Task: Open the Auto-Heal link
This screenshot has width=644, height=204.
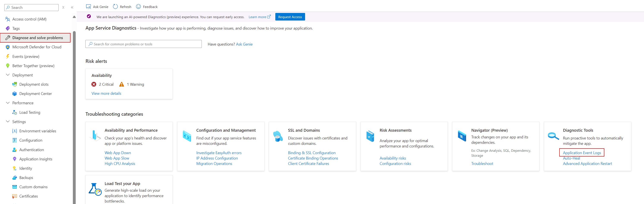Action: pos(571,158)
